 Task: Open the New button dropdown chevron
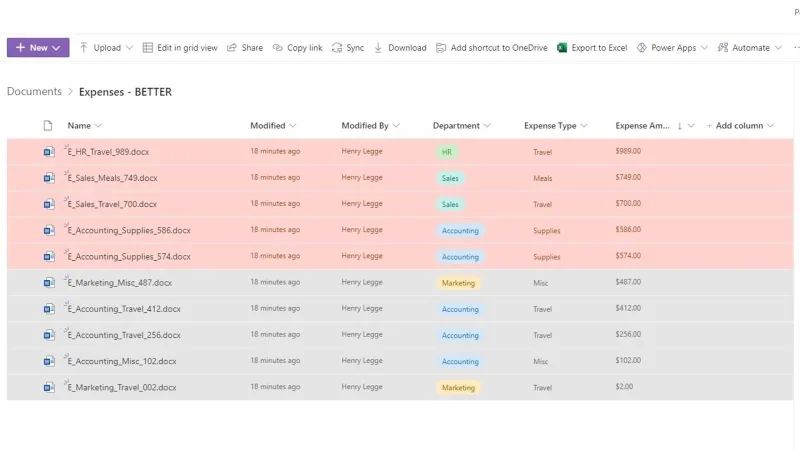click(x=56, y=48)
